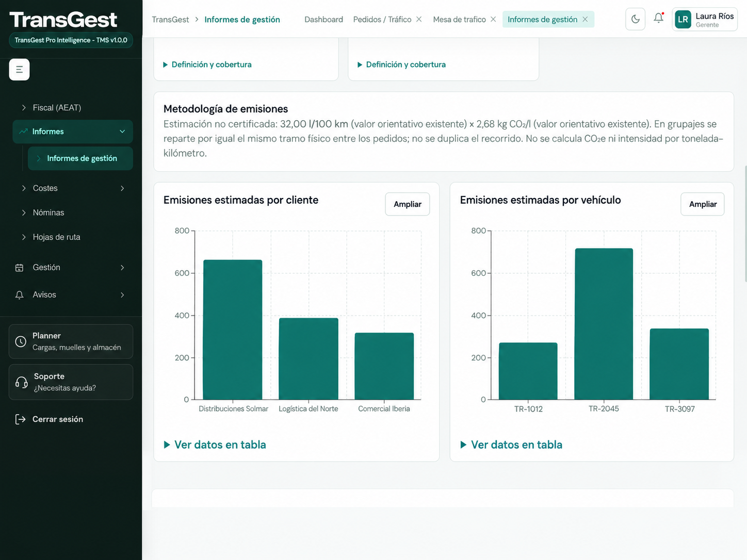
Task: Show vehicle emissions Ver datos en tabla
Action: pyautogui.click(x=512, y=444)
